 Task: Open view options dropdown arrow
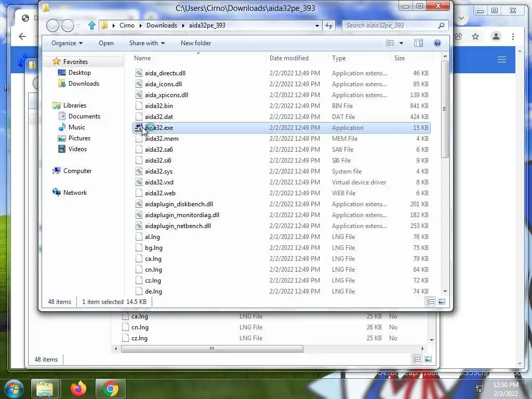pos(402,43)
